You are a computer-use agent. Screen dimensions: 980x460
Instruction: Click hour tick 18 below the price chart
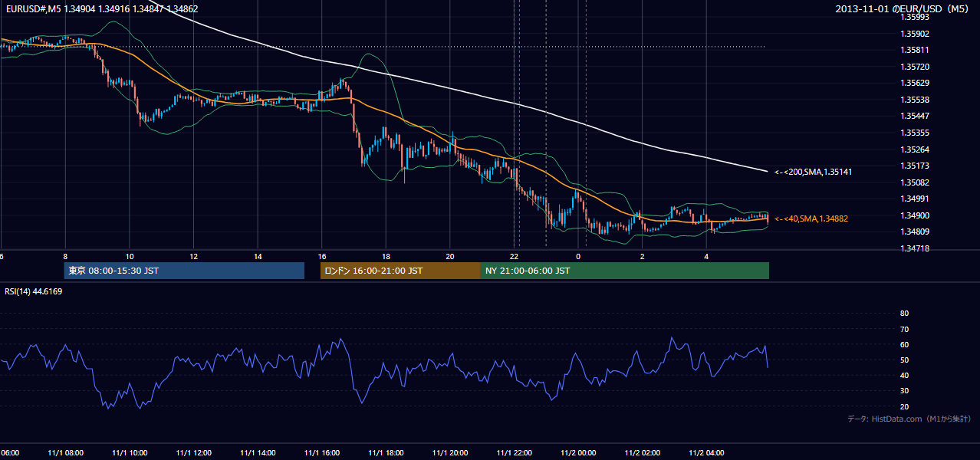click(386, 257)
